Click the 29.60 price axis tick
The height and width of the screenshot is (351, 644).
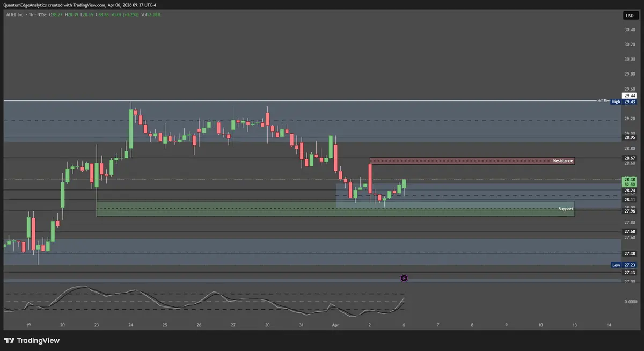tap(630, 89)
